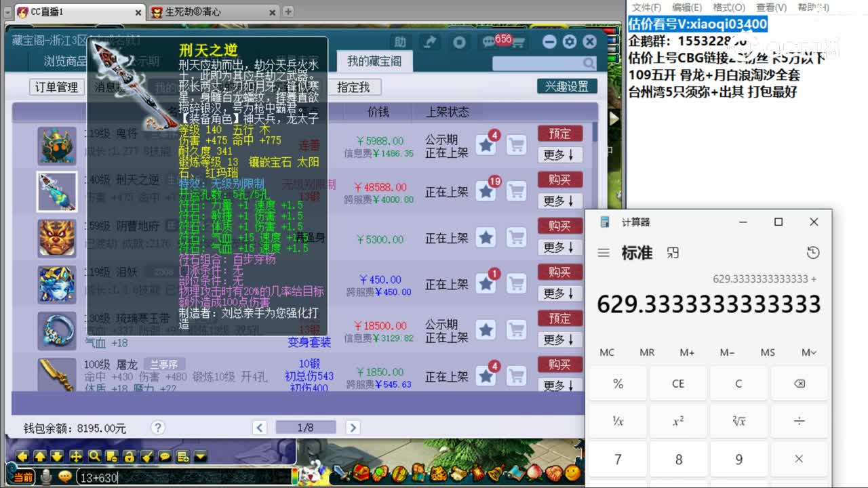Open Notepad 编辑(E) menu
The height and width of the screenshot is (488, 868).
coord(687,7)
